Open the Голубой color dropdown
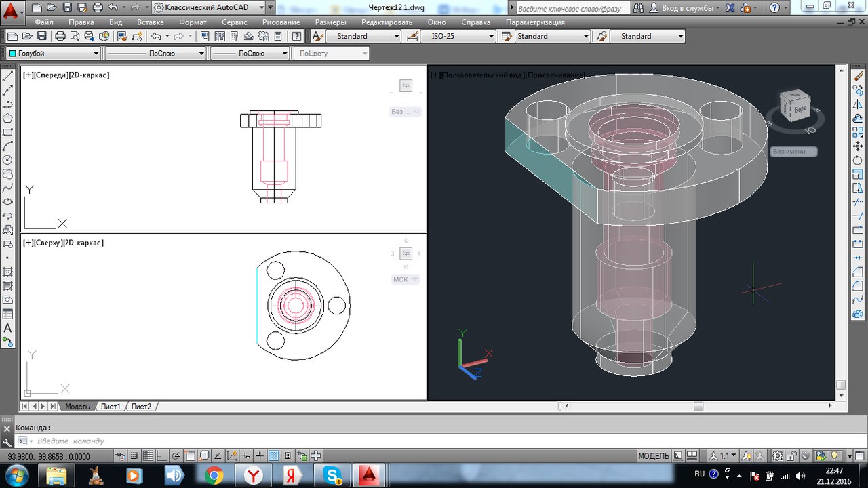Image resolution: width=868 pixels, height=488 pixels. pyautogui.click(x=54, y=53)
